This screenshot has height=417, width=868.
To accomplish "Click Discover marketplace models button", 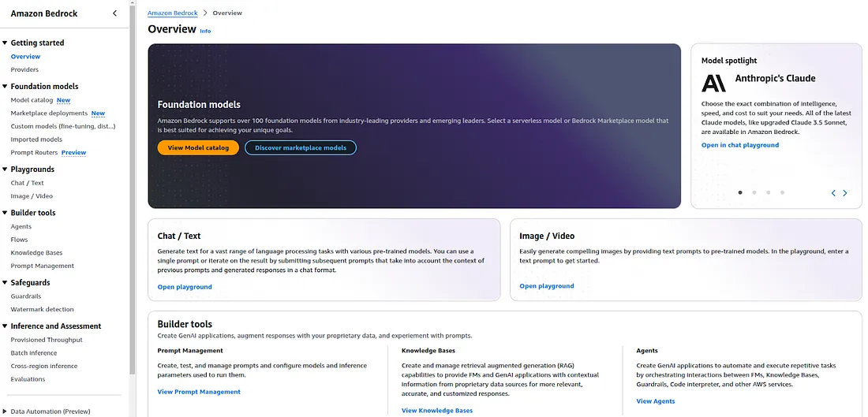I will point(301,147).
